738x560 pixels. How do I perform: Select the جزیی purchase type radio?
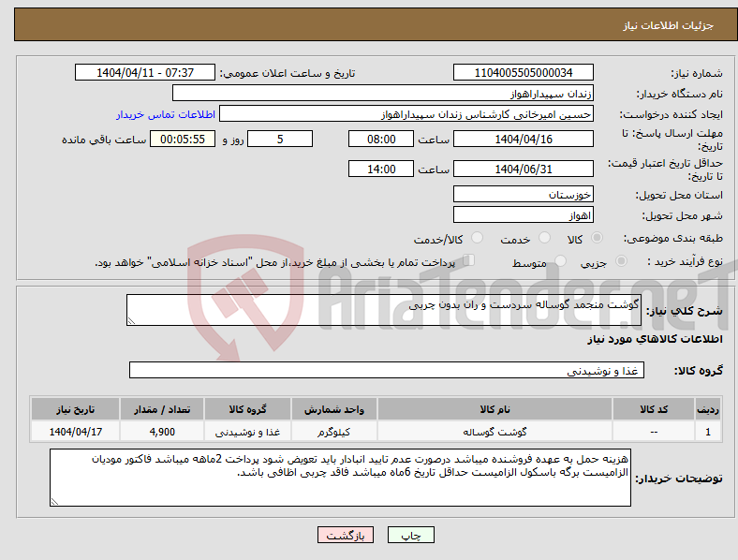coord(621,260)
